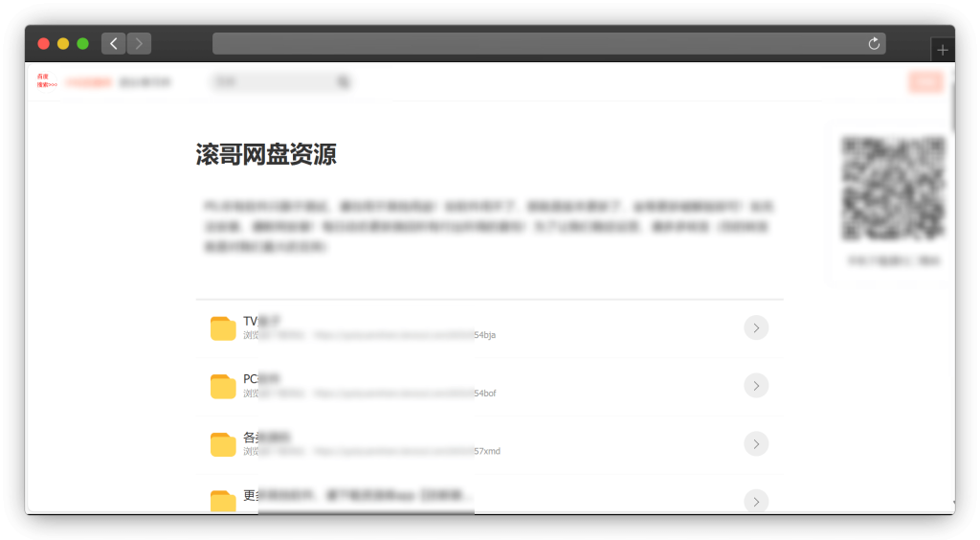980x540 pixels.
Task: Minimize the window with yellow button
Action: 63,44
